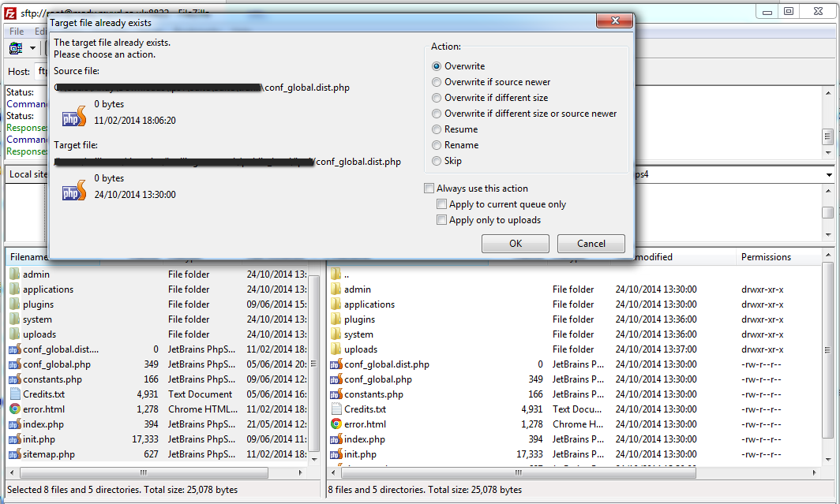Screen dimensions: 840x504
Task: Select the 'Overwrite if source newer' option
Action: pyautogui.click(x=437, y=82)
